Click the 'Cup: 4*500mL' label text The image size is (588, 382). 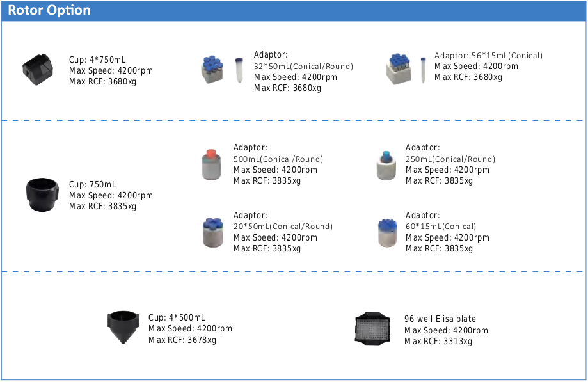point(177,317)
